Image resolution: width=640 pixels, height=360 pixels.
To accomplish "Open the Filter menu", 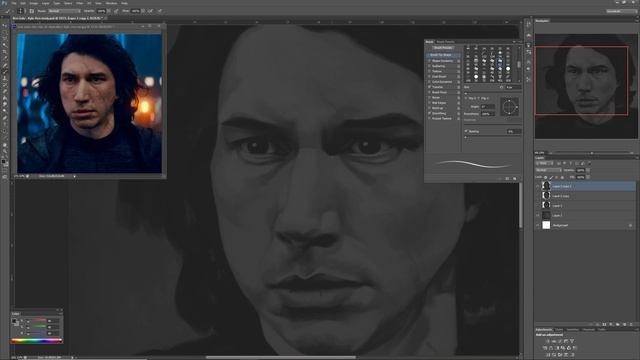I will pyautogui.click(x=80, y=3).
